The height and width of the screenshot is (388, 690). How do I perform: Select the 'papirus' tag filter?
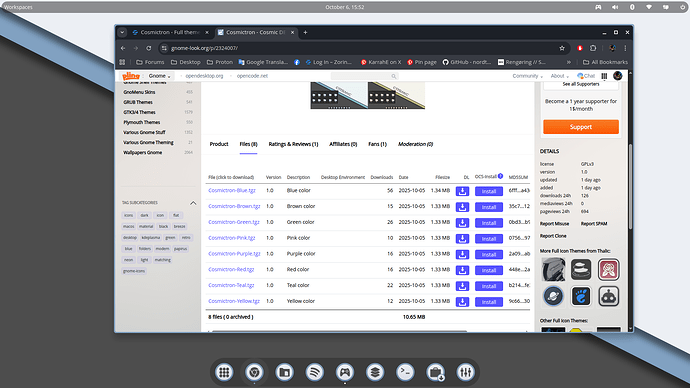180,249
